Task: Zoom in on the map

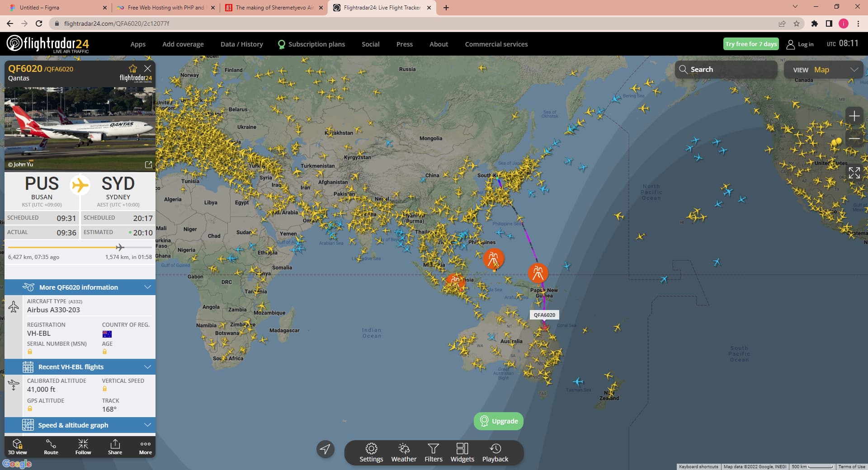Action: 854,116
